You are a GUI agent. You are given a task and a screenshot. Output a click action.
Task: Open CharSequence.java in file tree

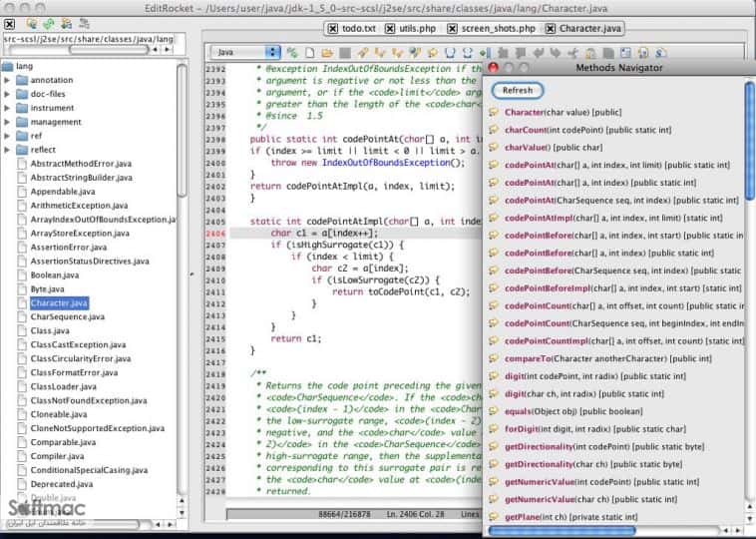(68, 317)
